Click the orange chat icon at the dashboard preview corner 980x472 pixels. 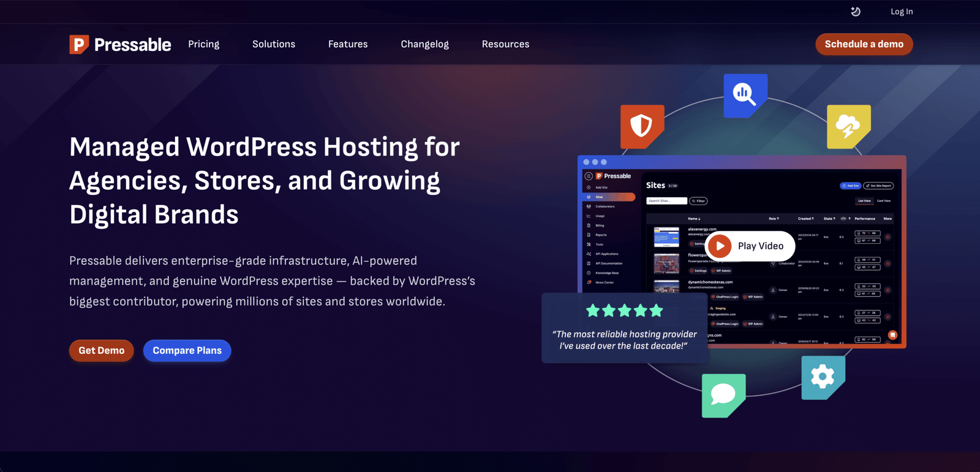click(893, 335)
